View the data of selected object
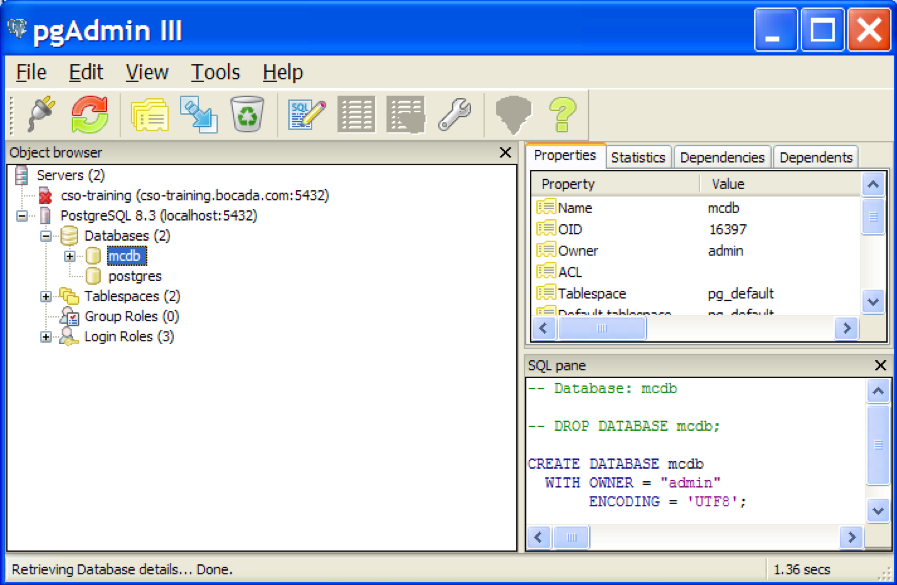This screenshot has width=897, height=585. pos(356,114)
